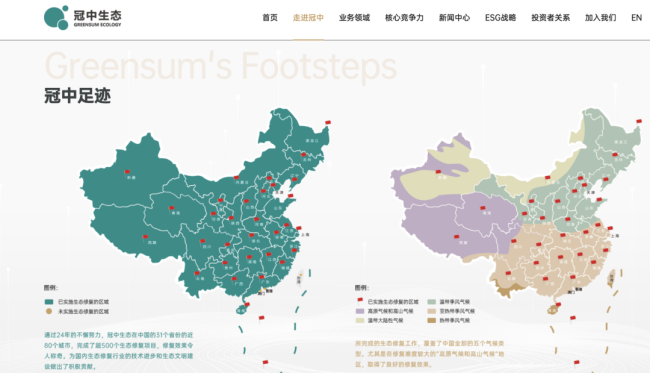Image resolution: width=650 pixels, height=373 pixels.
Task: Click the 新疆 flag on the climate map
Action: [x=438, y=172]
